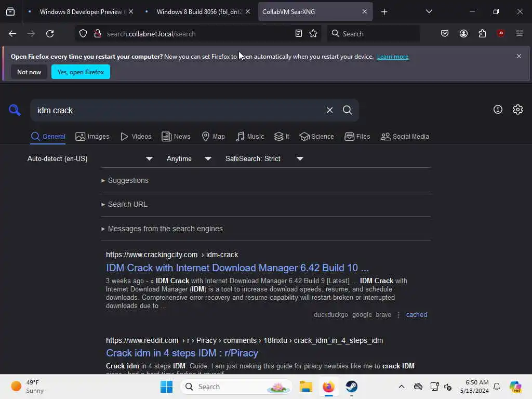The image size is (532, 399).
Task: Select the Files search category
Action: click(x=357, y=137)
